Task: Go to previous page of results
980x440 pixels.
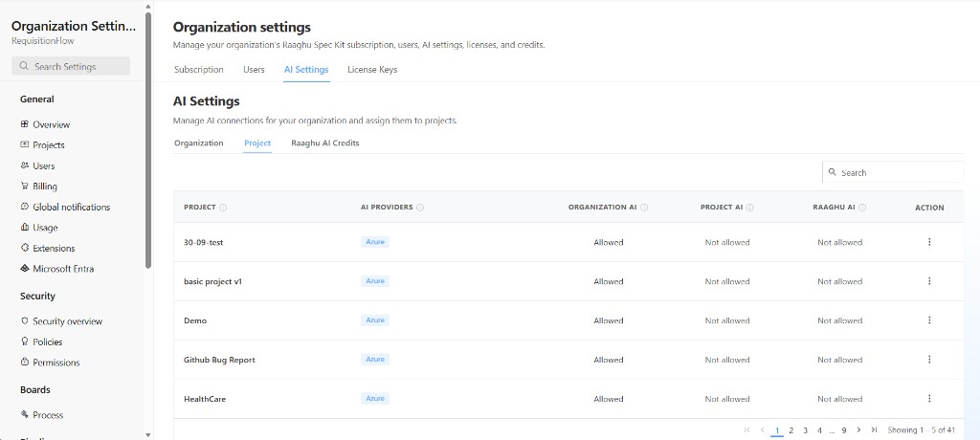Action: [763, 430]
